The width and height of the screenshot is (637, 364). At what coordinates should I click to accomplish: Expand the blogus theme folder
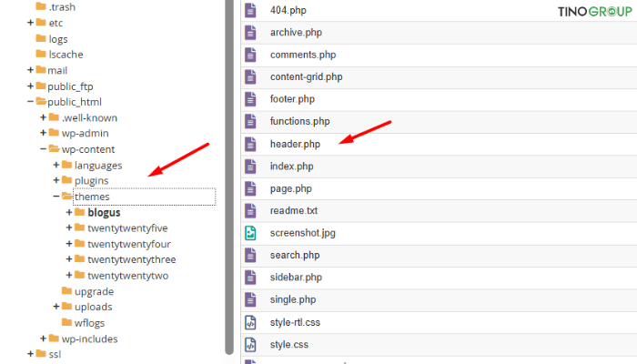[x=69, y=212]
